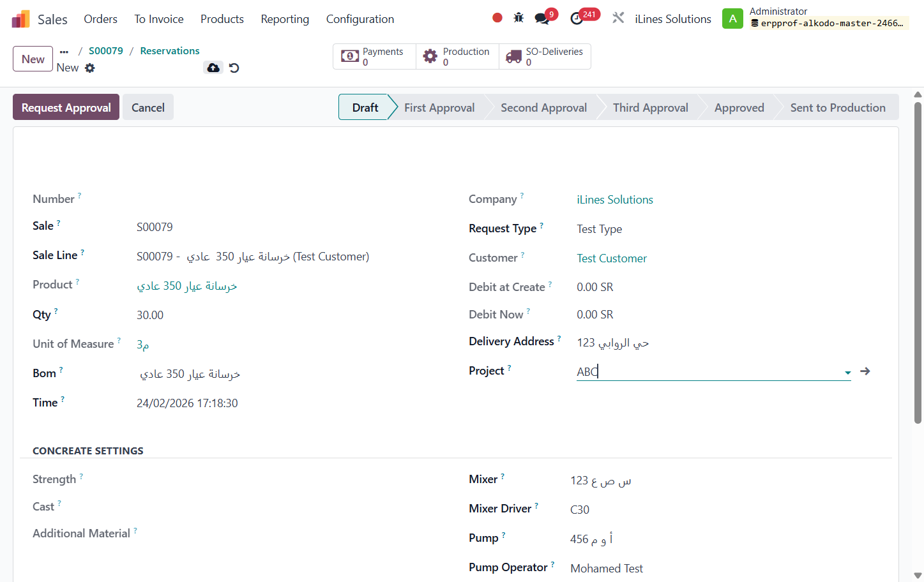Click the Request Approval button

coord(66,107)
